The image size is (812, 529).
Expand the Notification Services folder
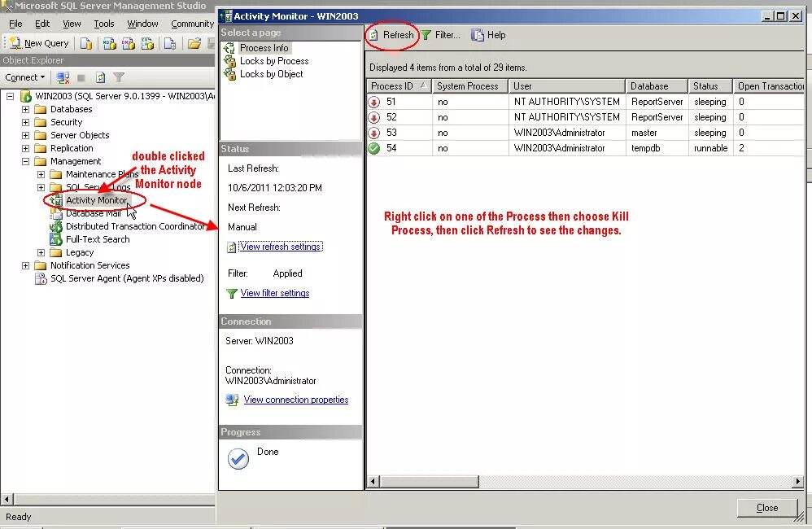click(25, 265)
